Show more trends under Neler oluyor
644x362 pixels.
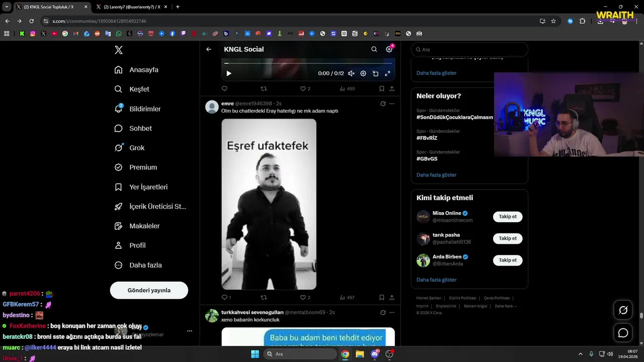tap(436, 175)
